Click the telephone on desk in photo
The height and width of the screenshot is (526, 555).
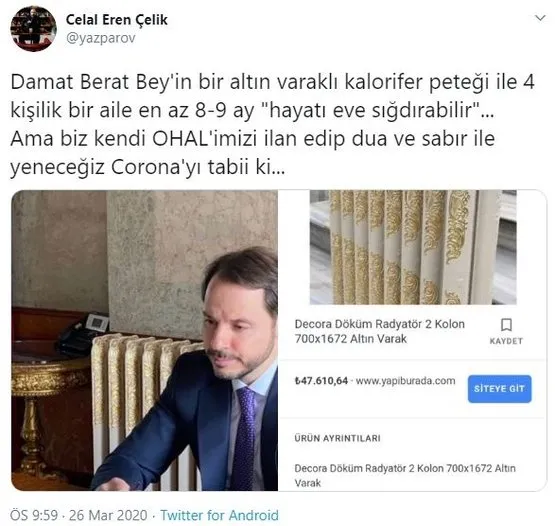tap(82, 335)
